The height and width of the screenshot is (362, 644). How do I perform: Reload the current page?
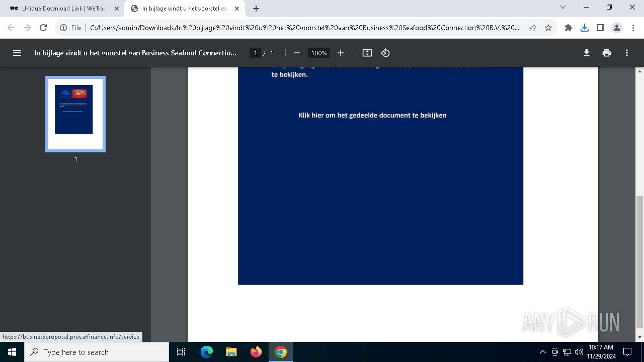(43, 28)
